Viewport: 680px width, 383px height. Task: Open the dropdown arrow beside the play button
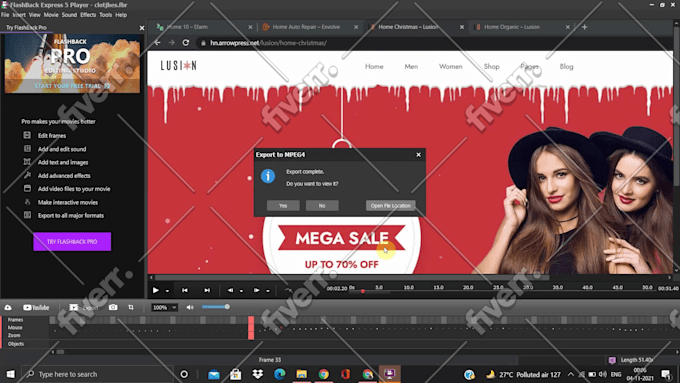pyautogui.click(x=167, y=291)
